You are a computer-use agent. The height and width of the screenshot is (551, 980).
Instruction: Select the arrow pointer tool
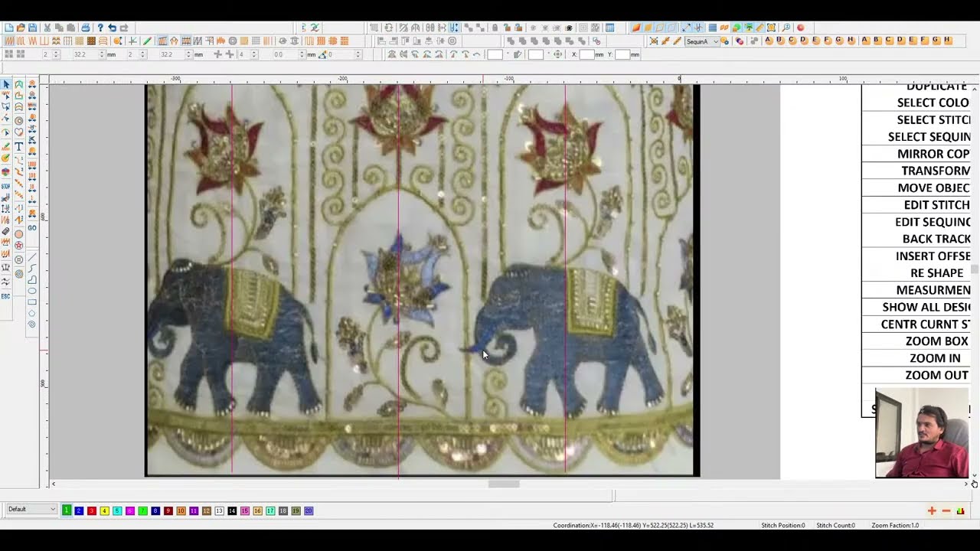click(6, 83)
